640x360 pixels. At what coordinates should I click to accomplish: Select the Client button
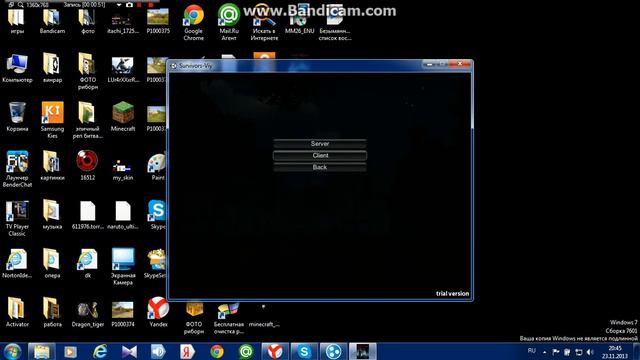point(320,156)
